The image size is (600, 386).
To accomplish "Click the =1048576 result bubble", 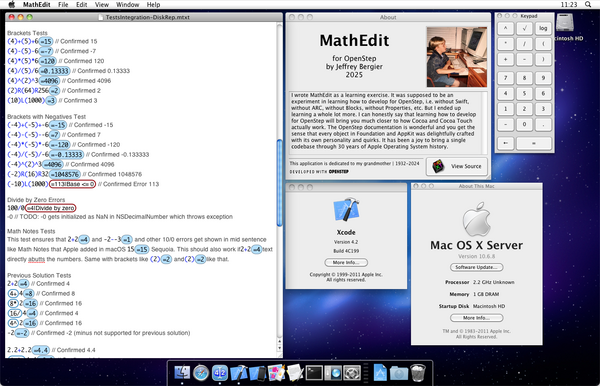I will [x=65, y=174].
